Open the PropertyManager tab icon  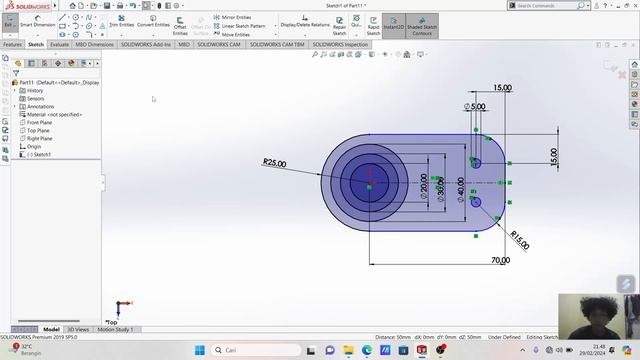click(x=31, y=63)
